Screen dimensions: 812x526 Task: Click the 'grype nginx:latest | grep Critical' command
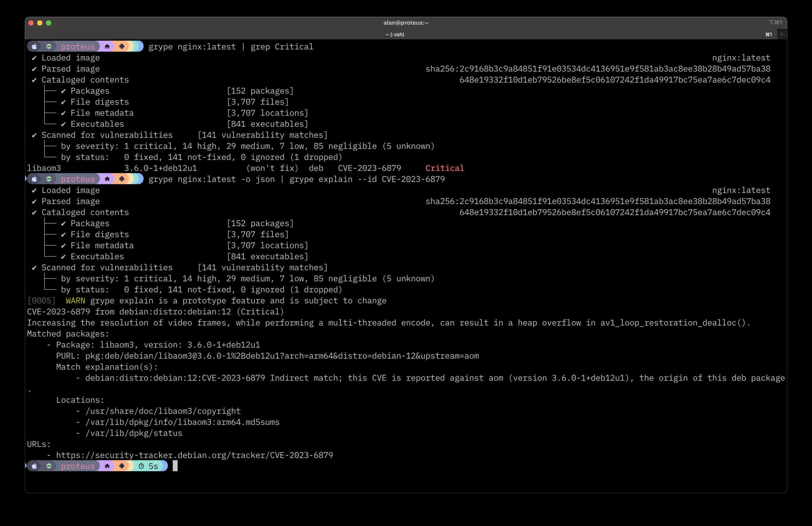point(231,47)
